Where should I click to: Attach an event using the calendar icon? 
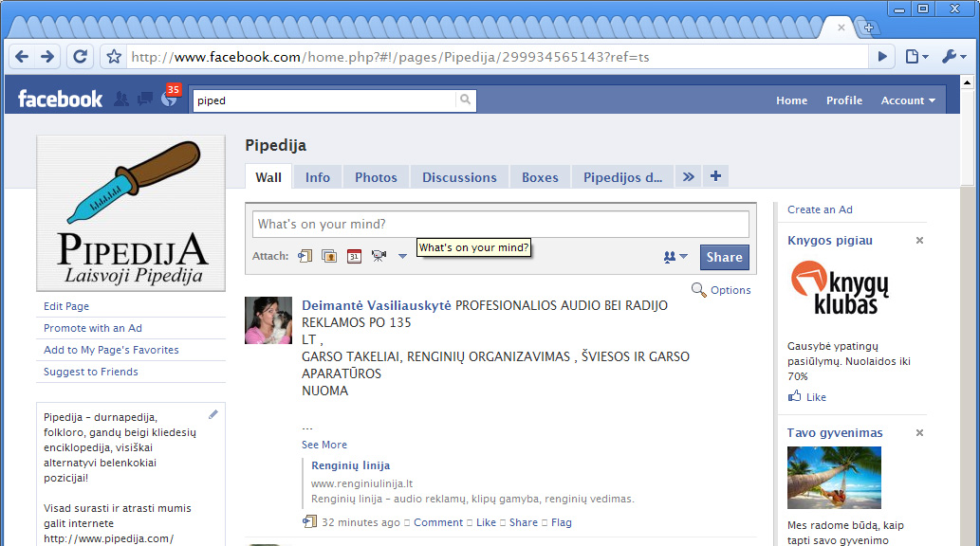tap(354, 256)
